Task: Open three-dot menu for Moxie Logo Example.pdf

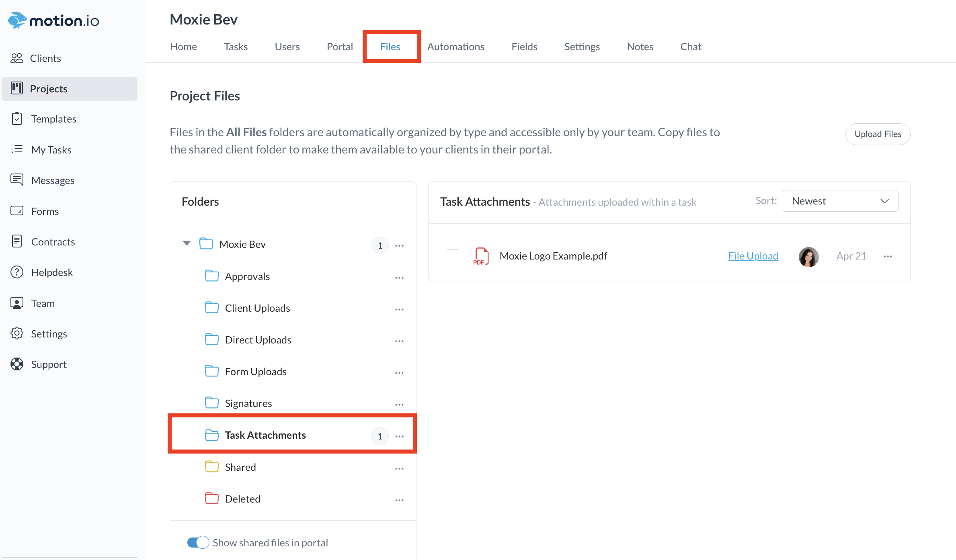Action: click(x=888, y=256)
